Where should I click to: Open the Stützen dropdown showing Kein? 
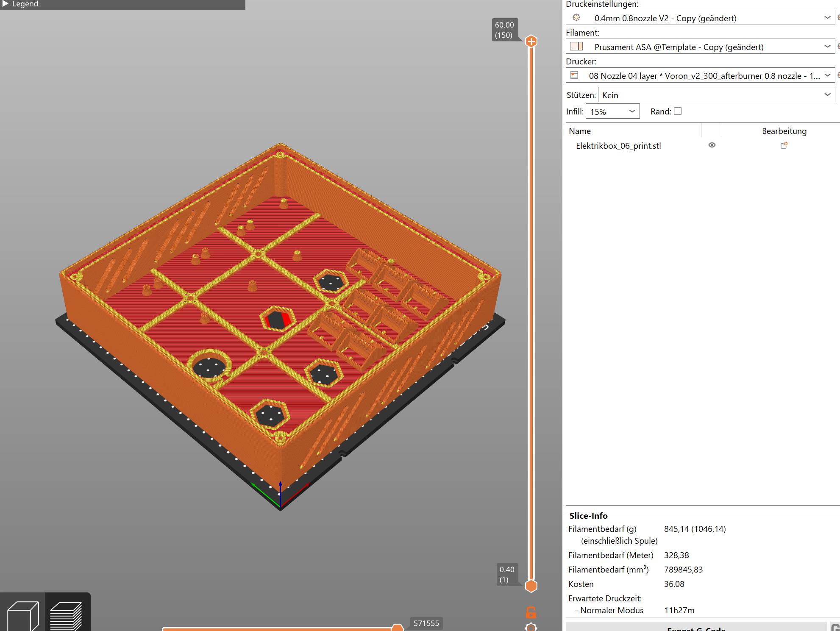click(x=716, y=95)
